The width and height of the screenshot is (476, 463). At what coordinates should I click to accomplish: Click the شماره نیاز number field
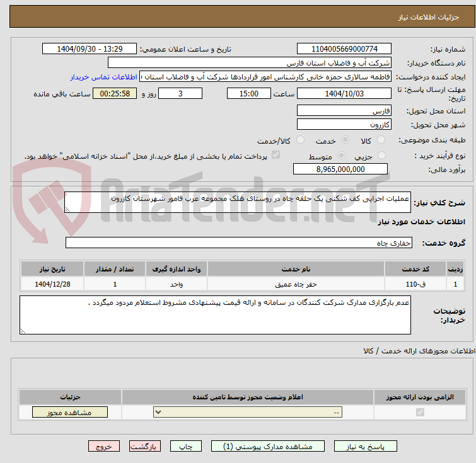pos(344,49)
